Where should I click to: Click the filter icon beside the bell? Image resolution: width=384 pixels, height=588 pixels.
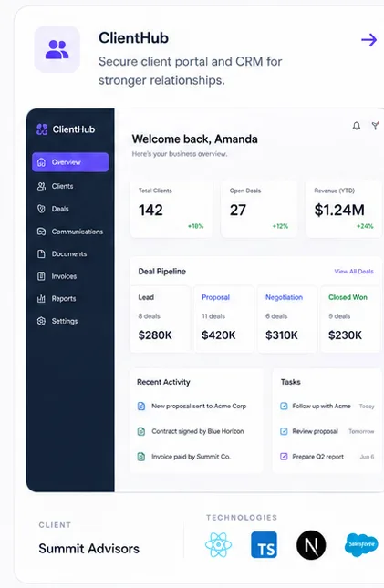coord(375,126)
